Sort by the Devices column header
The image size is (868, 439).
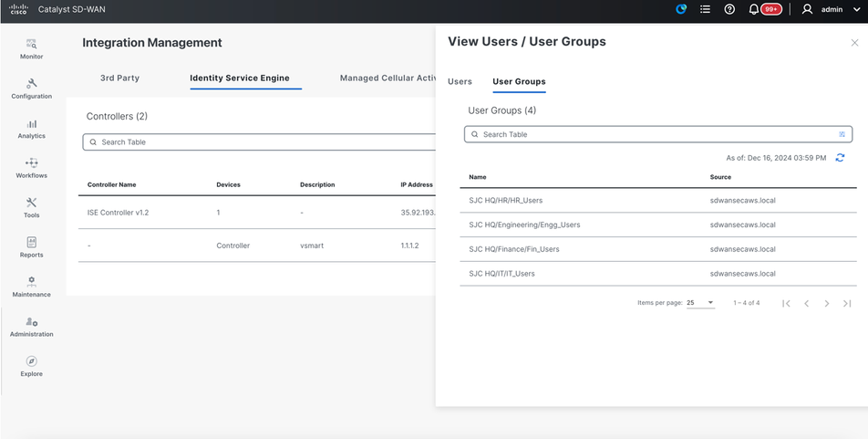[x=228, y=184]
